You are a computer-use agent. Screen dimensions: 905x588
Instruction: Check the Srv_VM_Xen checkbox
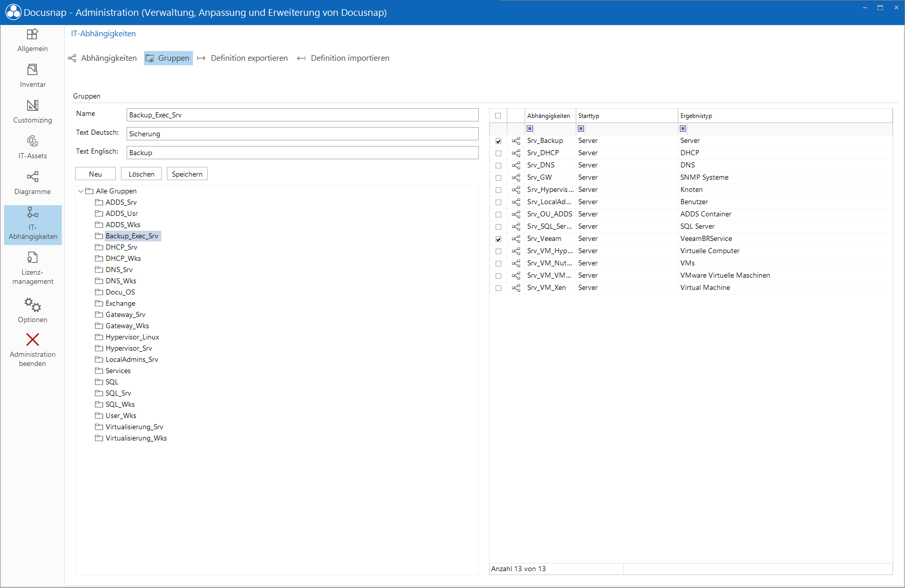(x=498, y=288)
